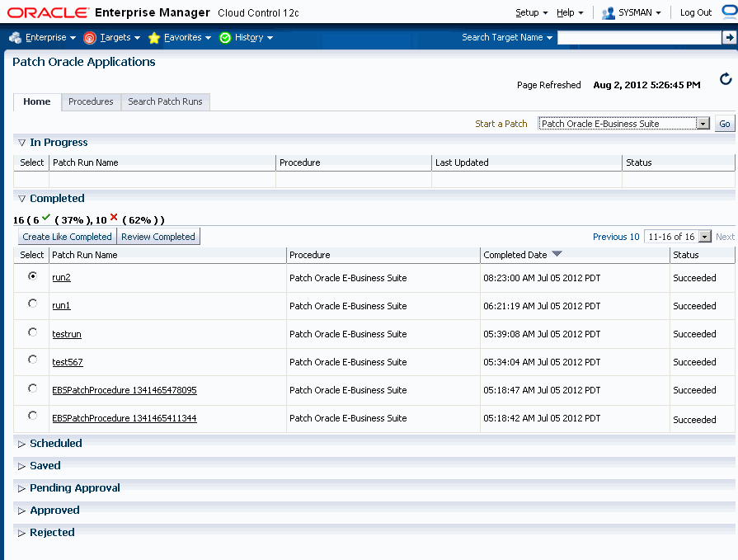Go to Previous 10 results
Image resolution: width=738 pixels, height=560 pixels.
(616, 237)
